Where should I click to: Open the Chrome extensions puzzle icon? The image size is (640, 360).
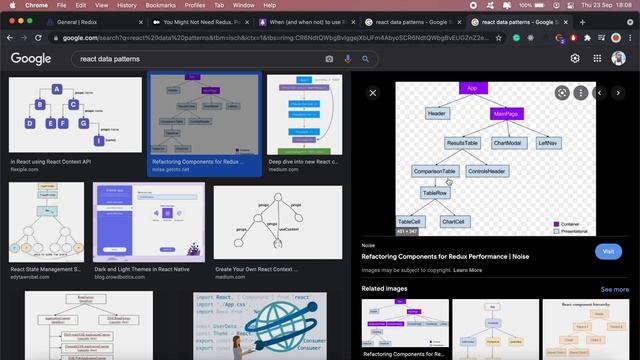[587, 38]
